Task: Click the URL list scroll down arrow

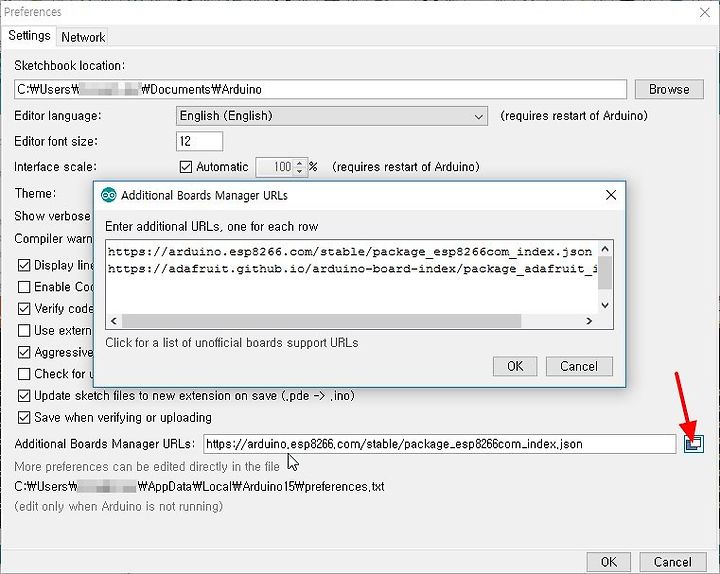Action: (x=605, y=305)
